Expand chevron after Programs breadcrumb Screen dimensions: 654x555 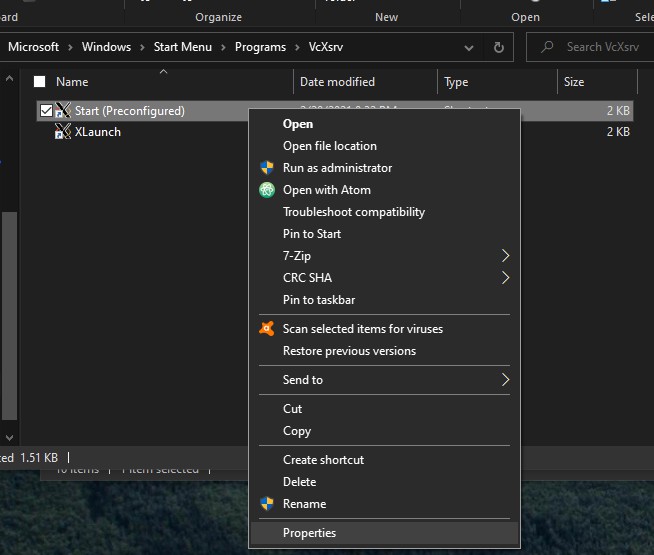coord(297,48)
